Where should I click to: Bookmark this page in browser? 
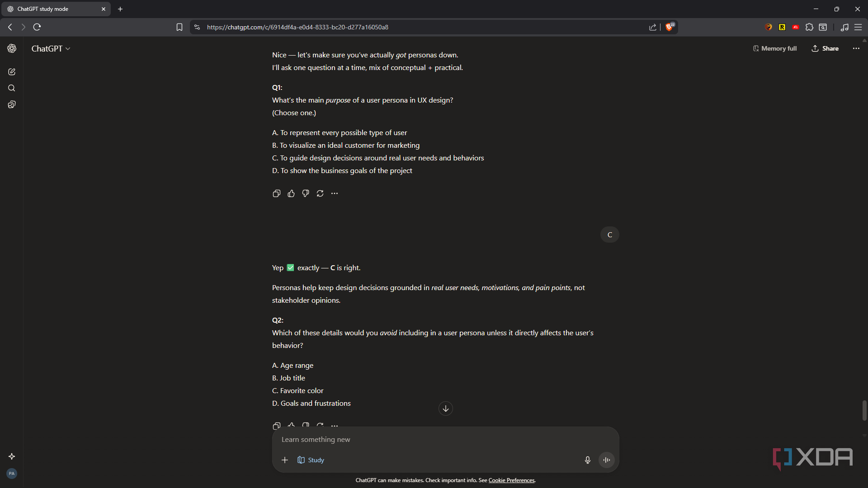point(179,27)
